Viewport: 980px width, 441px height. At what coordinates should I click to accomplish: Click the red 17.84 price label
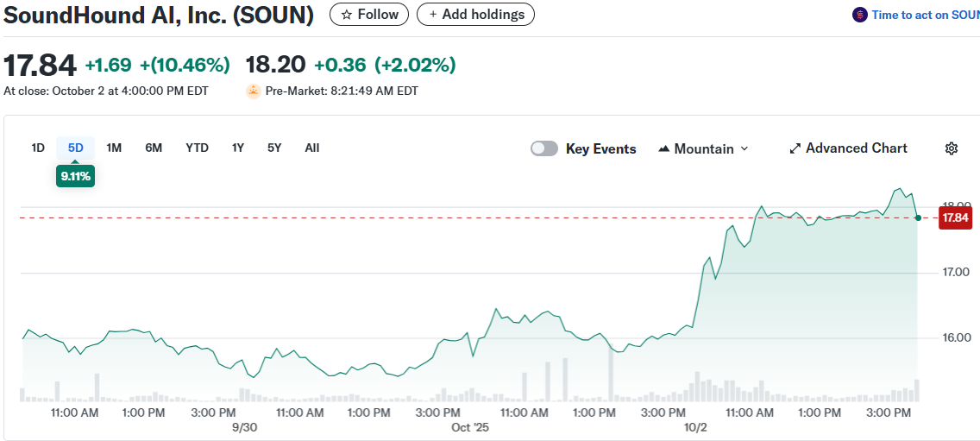click(955, 217)
